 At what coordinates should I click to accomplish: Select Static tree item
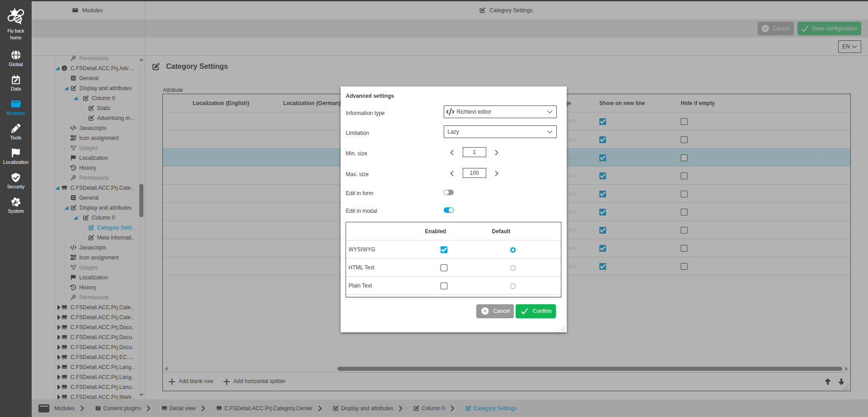pos(104,108)
